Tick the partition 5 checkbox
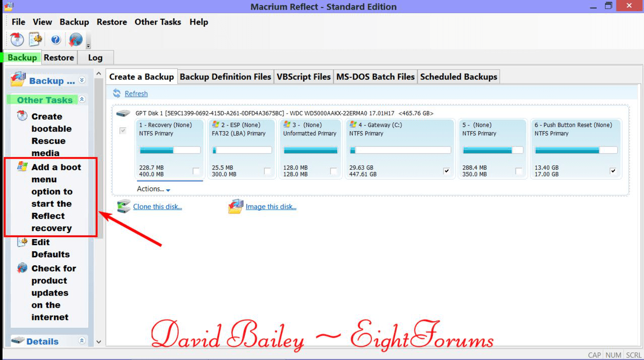Viewport: 644px width, 360px height. [519, 171]
